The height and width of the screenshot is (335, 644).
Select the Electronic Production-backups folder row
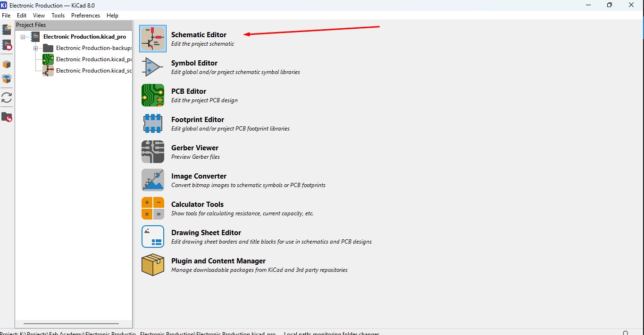pyautogui.click(x=94, y=48)
